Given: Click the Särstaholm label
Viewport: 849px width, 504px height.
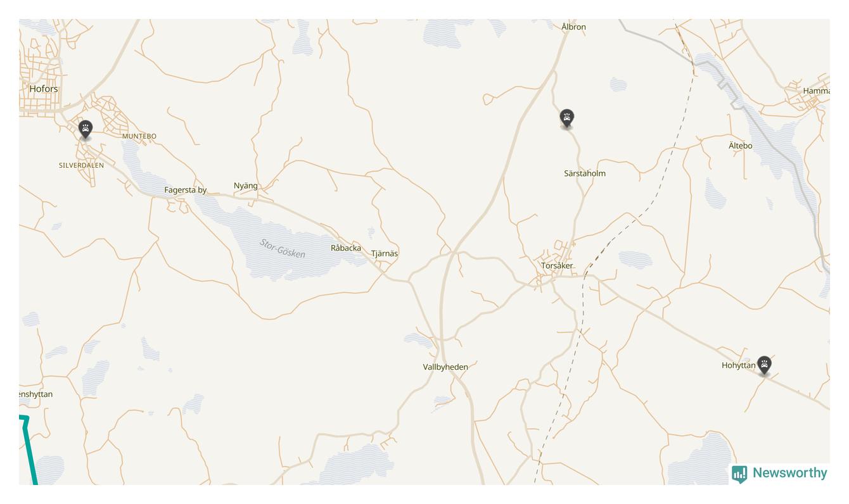Looking at the screenshot, I should click(x=585, y=173).
